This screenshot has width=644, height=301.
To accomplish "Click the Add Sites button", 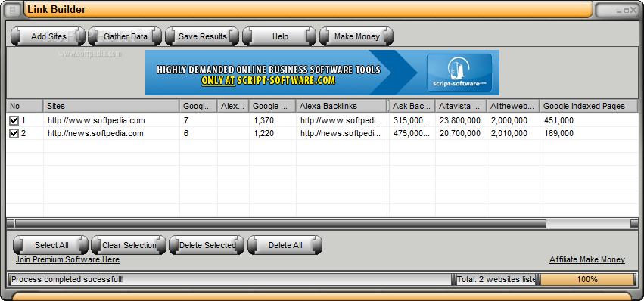I will click(x=48, y=36).
